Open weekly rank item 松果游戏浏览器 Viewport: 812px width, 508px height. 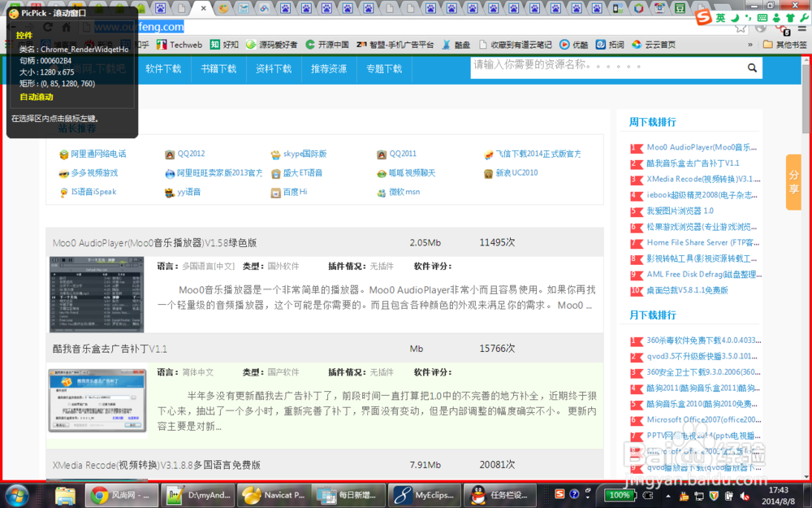702,227
